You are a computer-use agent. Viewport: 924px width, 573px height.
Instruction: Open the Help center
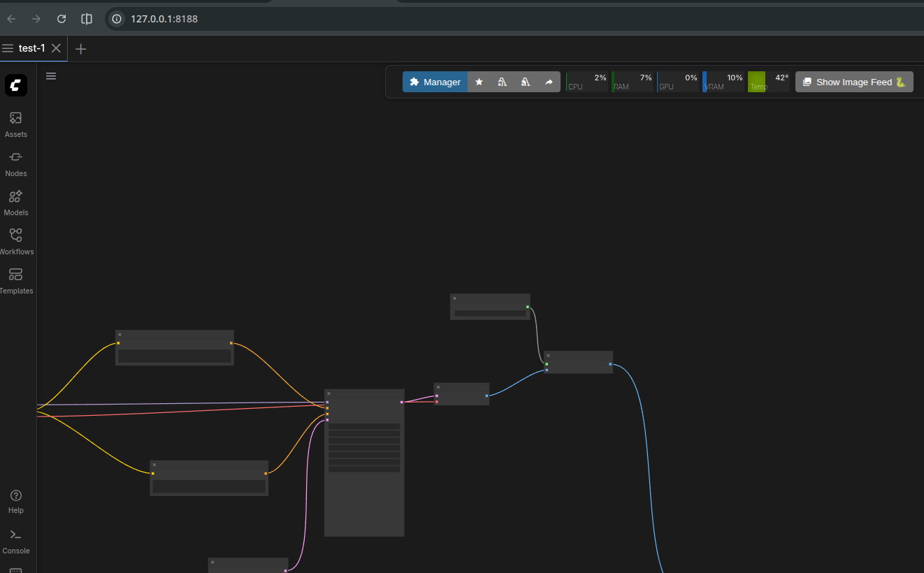tap(15, 501)
